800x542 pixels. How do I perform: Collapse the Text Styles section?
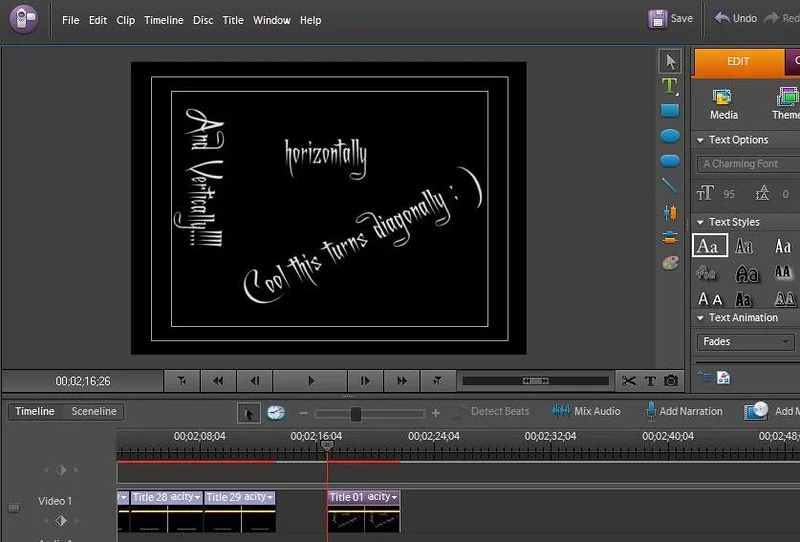tap(701, 223)
